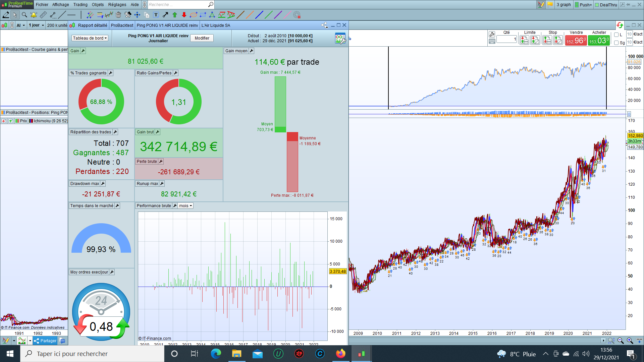Select the ruler measurement tool
Image resolution: width=644 pixels, height=362 pixels.
pyautogui.click(x=43, y=15)
